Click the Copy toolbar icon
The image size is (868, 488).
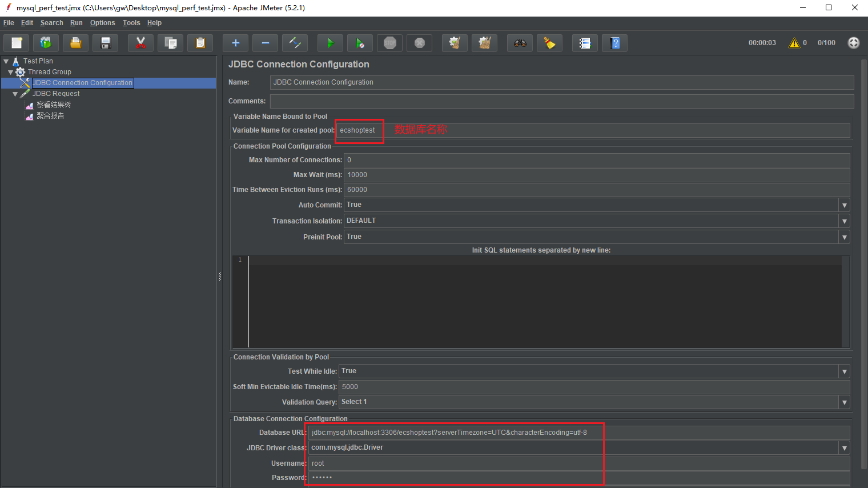click(x=170, y=43)
